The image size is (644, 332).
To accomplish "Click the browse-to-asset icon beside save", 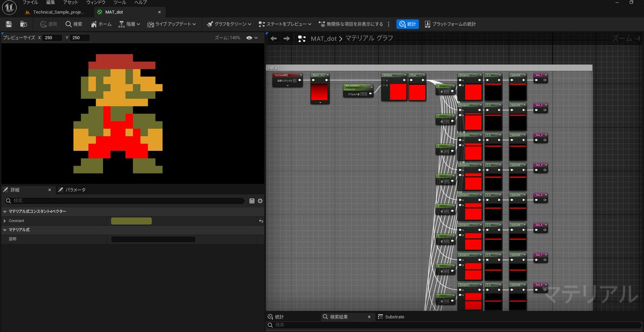I will coord(24,24).
